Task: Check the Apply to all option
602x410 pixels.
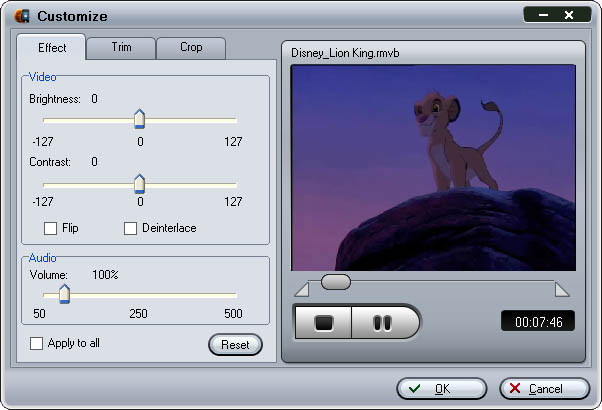Action: (x=36, y=343)
